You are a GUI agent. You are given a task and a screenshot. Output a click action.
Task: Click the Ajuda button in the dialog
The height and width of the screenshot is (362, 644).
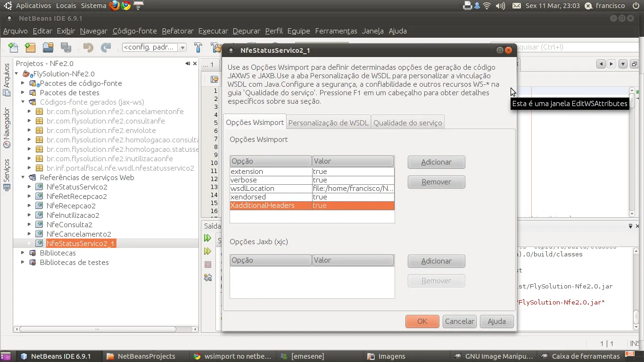coord(497,321)
